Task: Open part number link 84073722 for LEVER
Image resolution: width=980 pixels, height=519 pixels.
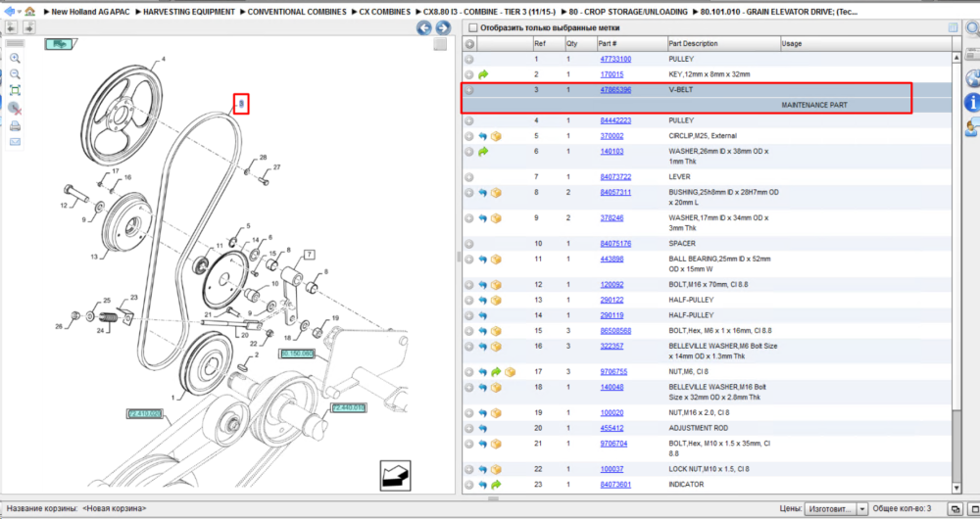Action: pos(615,177)
